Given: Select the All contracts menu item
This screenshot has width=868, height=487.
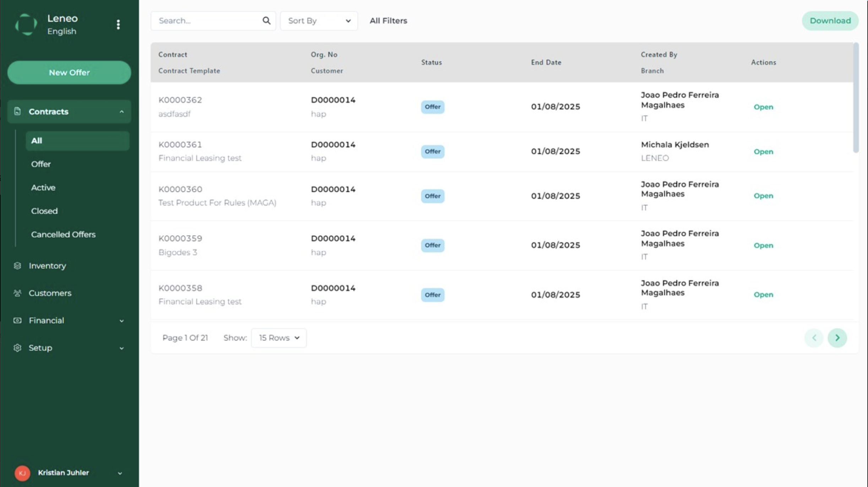Looking at the screenshot, I should click(x=77, y=141).
